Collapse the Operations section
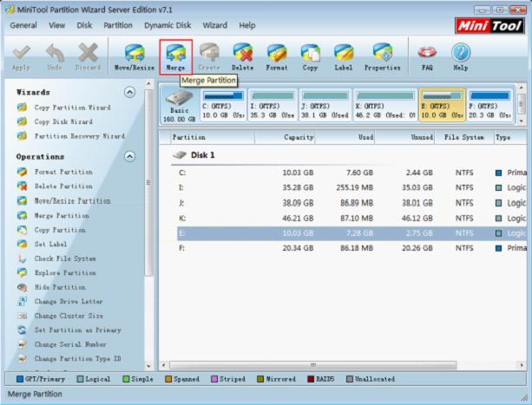This screenshot has width=532, height=405. coord(129,156)
